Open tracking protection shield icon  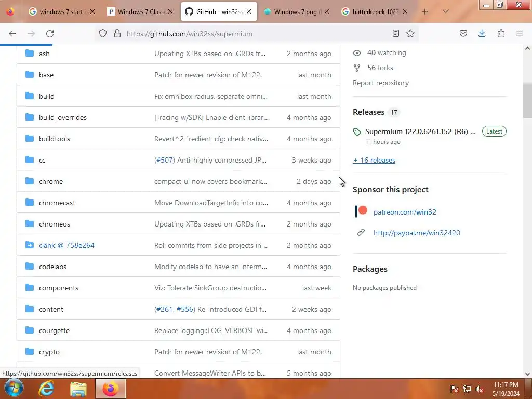pyautogui.click(x=103, y=34)
